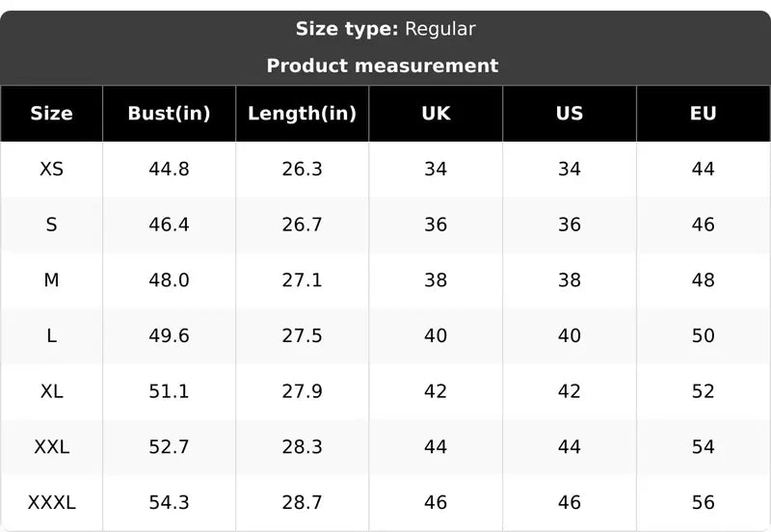Click the M size row label
Viewport: 771px width, 532px height.
coord(52,280)
